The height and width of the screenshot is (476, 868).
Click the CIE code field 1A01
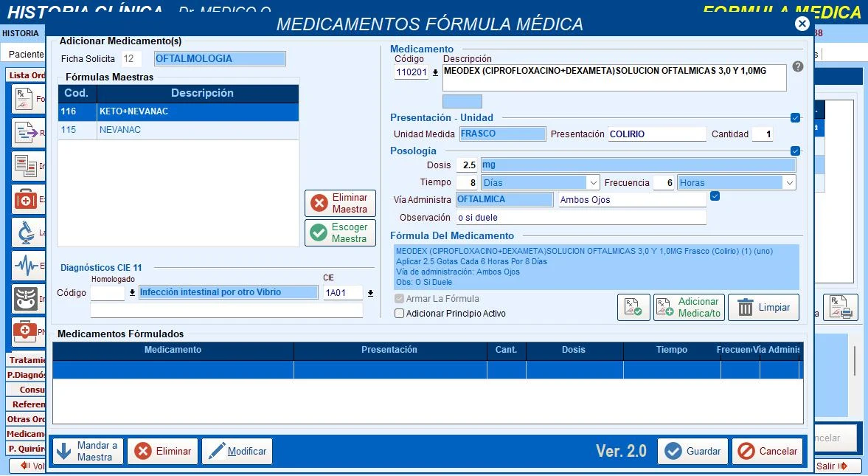(343, 292)
